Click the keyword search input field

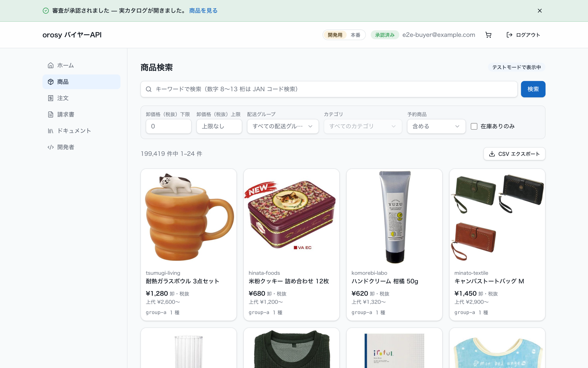tap(329, 89)
